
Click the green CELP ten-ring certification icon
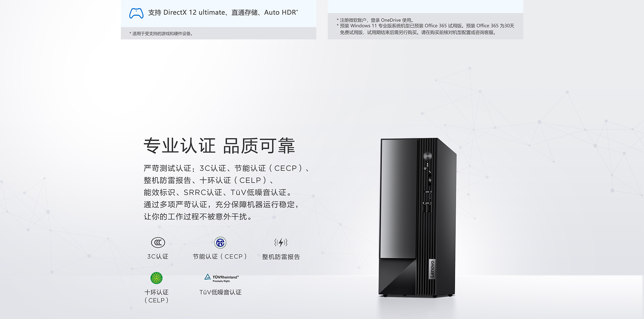157,278
